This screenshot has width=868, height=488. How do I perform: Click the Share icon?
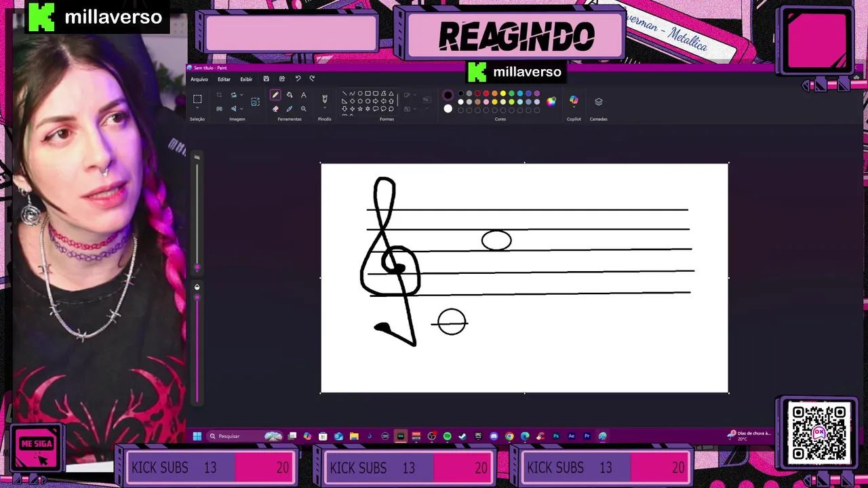[282, 79]
